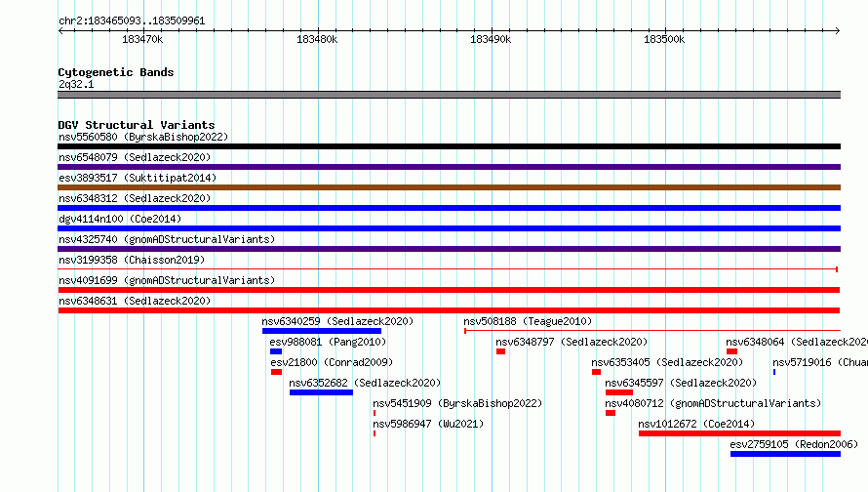Select the nsv4091699 (gnomADStructuralVariants) label

(x=167, y=280)
